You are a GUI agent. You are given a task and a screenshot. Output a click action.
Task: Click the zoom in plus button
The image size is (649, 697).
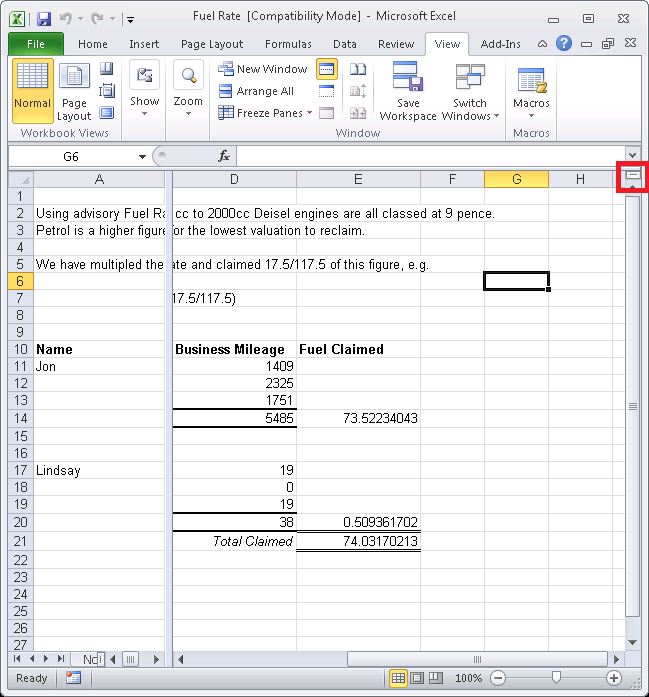tap(613, 678)
